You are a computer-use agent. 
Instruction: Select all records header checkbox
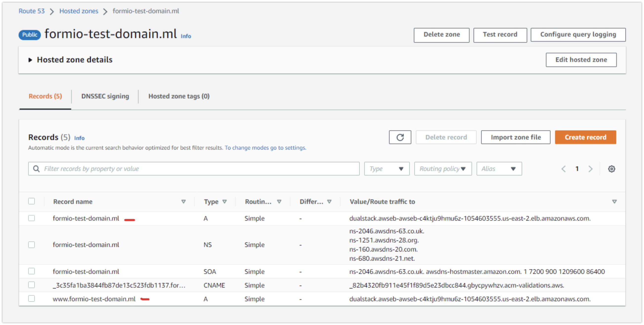tap(31, 201)
